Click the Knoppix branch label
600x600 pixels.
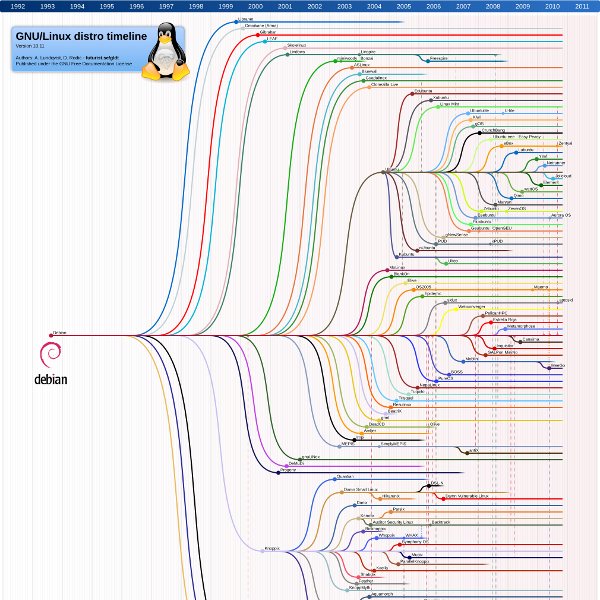(x=272, y=548)
